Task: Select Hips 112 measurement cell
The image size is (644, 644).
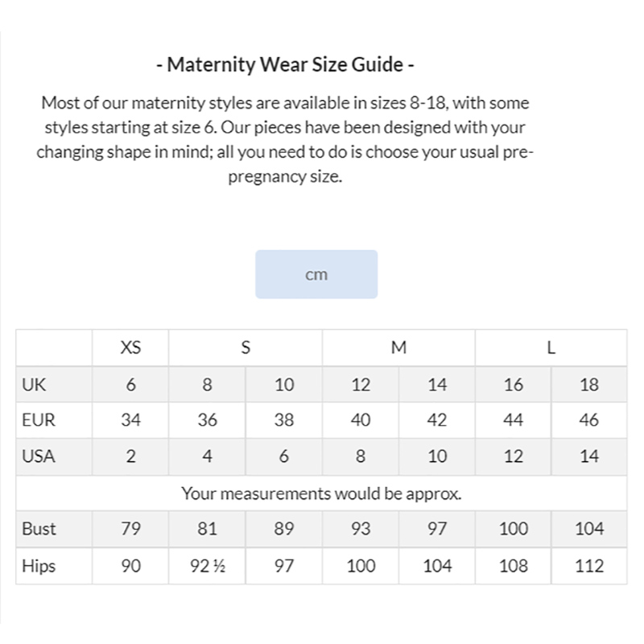Action: 589,566
